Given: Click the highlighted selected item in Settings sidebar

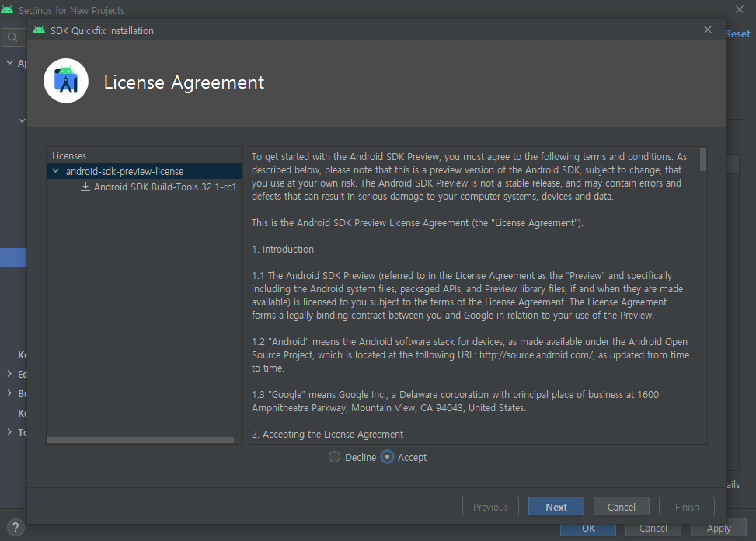Looking at the screenshot, I should pyautogui.click(x=13, y=257).
